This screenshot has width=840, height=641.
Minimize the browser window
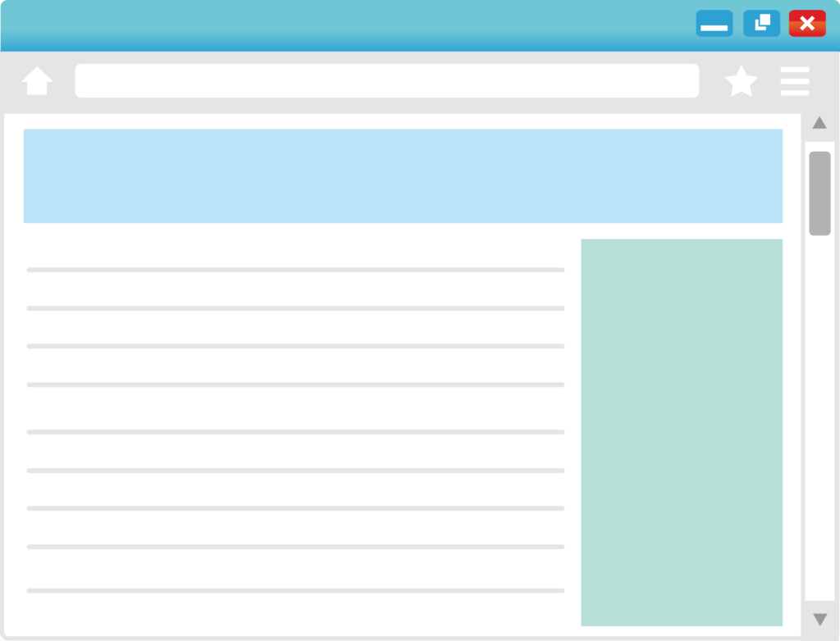[714, 23]
